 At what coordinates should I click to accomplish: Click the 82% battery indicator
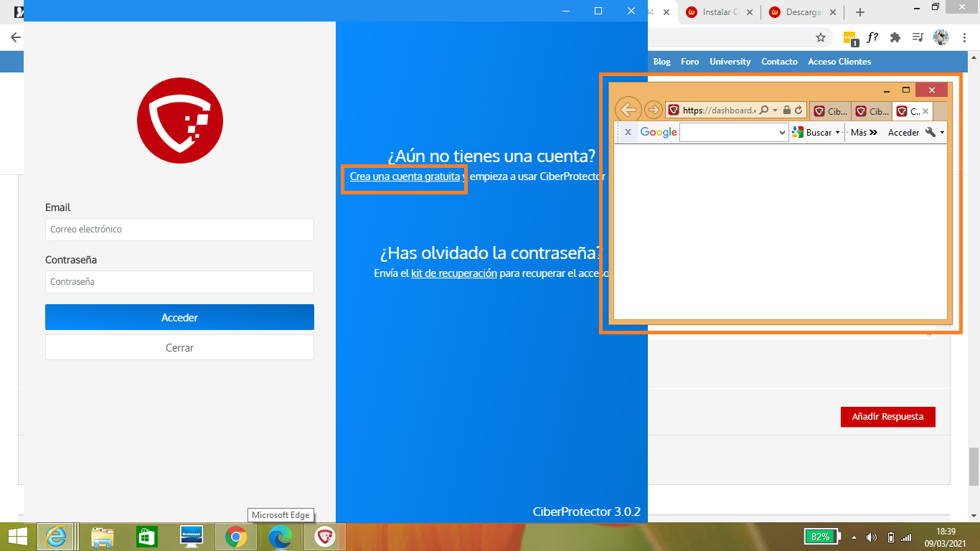point(821,537)
